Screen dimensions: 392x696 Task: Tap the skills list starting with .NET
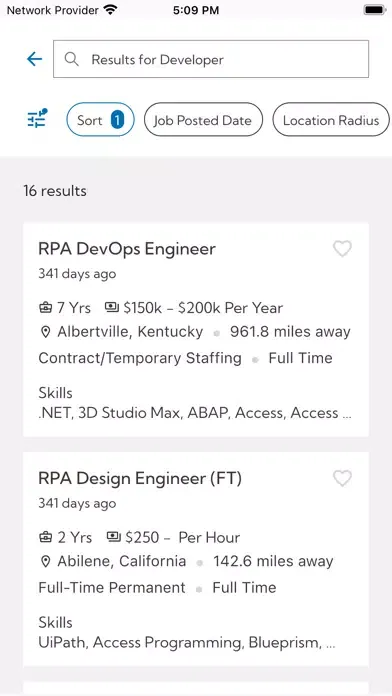(x=195, y=413)
